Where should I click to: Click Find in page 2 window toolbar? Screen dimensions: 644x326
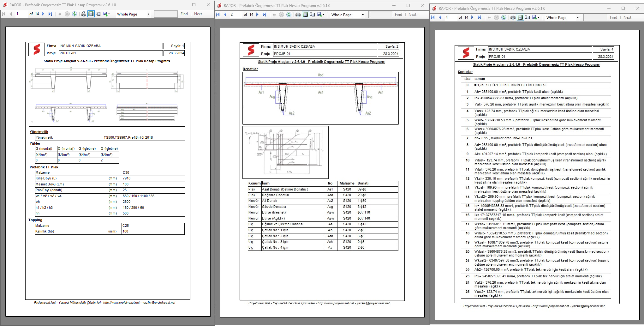(x=398, y=15)
